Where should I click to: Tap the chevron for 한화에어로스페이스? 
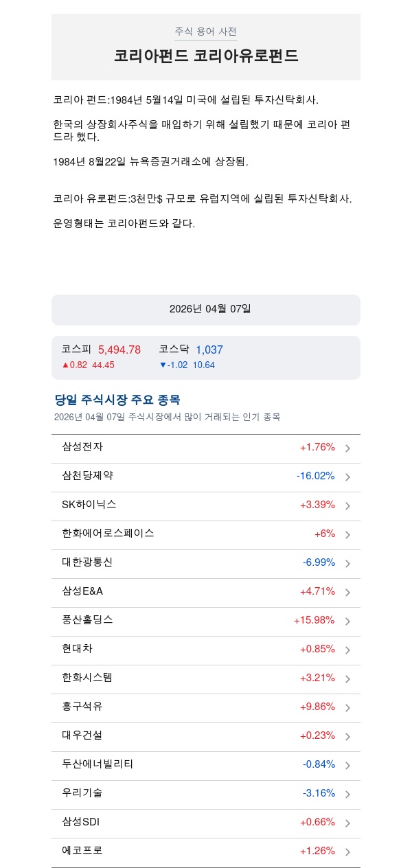(347, 535)
